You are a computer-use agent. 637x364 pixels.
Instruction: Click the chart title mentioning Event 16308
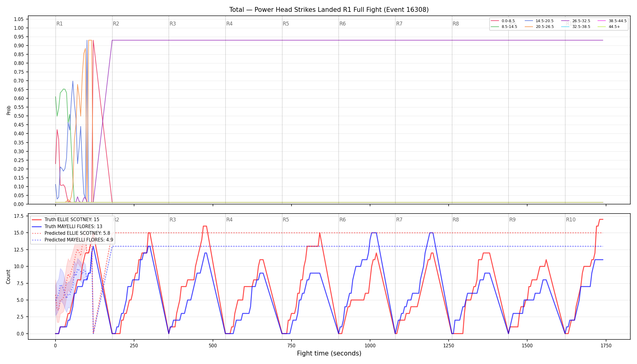(x=329, y=10)
